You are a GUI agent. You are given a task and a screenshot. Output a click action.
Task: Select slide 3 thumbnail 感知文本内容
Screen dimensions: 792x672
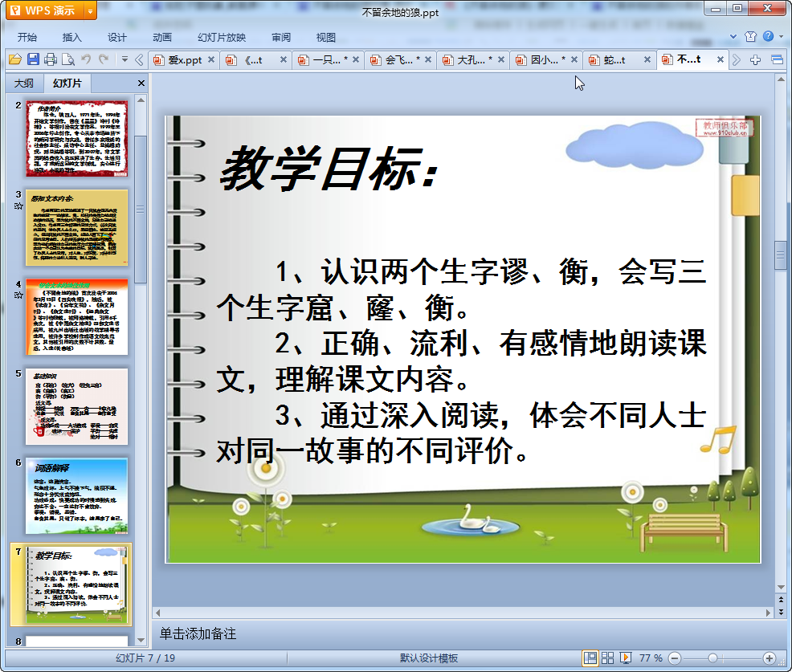pyautogui.click(x=77, y=228)
